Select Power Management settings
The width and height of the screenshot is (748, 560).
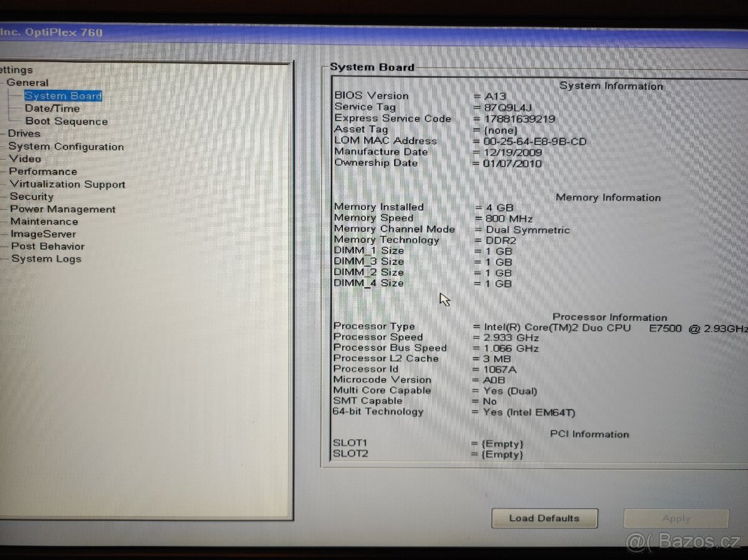pyautogui.click(x=63, y=209)
